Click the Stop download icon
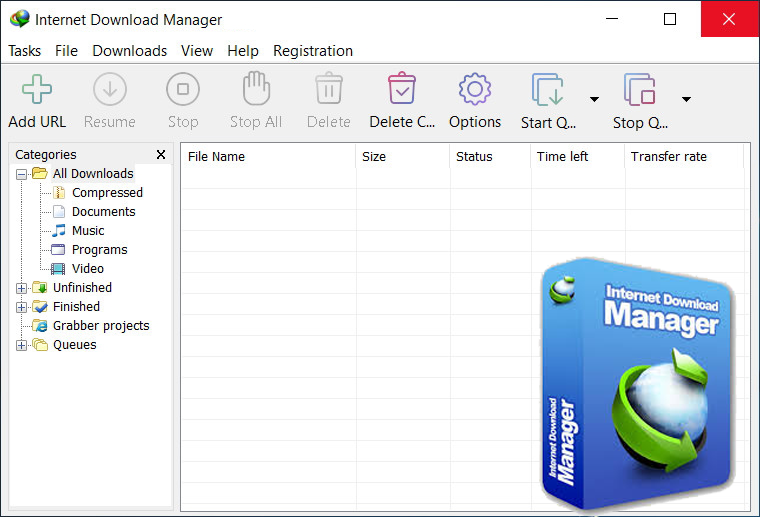Image resolution: width=760 pixels, height=517 pixels. [x=183, y=89]
